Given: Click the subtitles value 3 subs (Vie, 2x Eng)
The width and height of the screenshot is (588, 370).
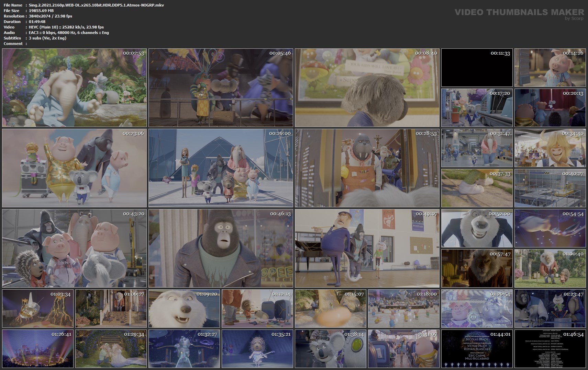Looking at the screenshot, I should pyautogui.click(x=48, y=38).
